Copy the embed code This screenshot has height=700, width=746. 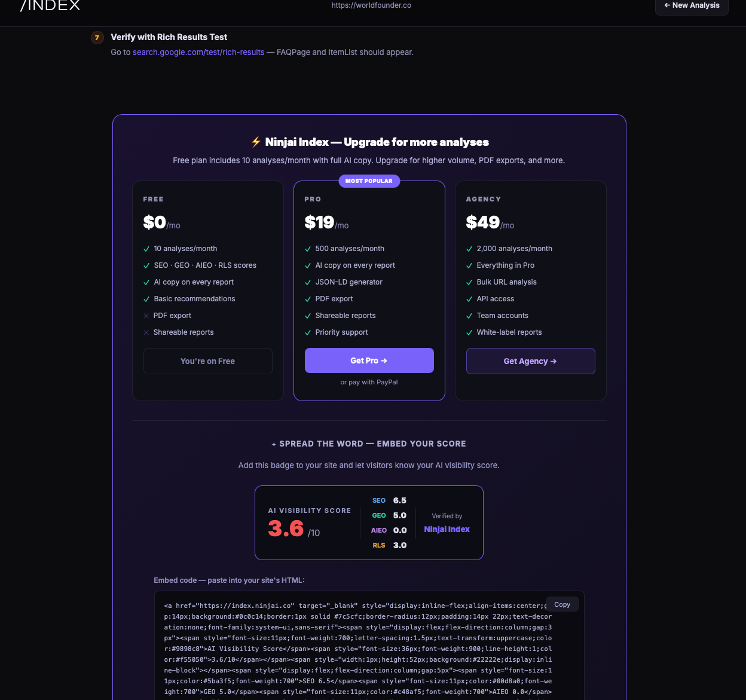coord(562,604)
